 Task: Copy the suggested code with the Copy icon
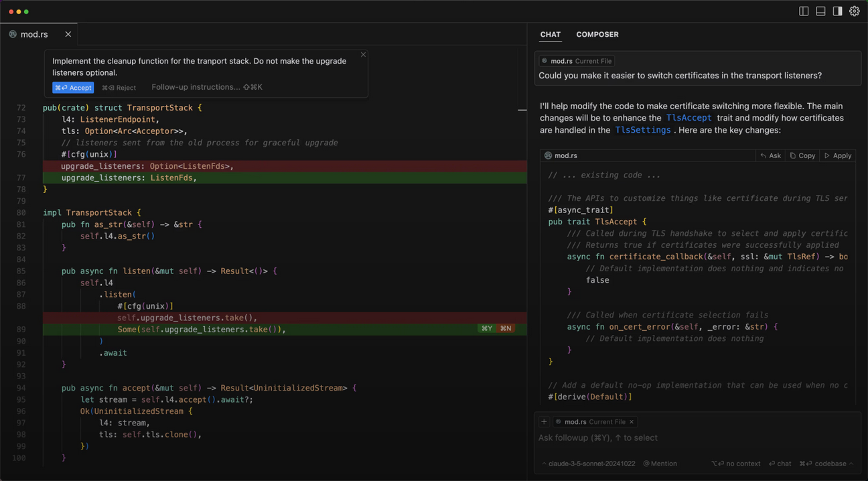[x=802, y=155]
